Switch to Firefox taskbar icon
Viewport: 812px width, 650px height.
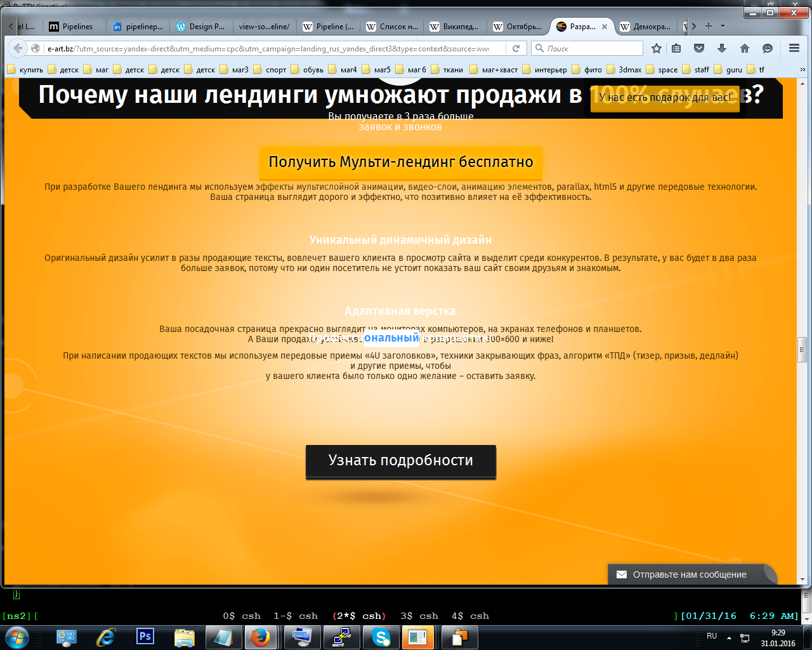(x=261, y=637)
